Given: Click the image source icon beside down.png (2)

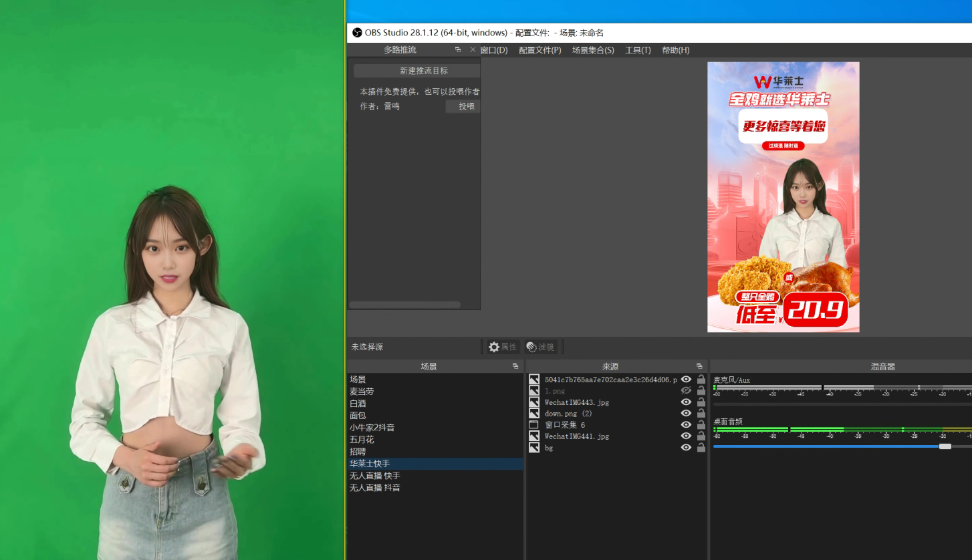Looking at the screenshot, I should (534, 414).
